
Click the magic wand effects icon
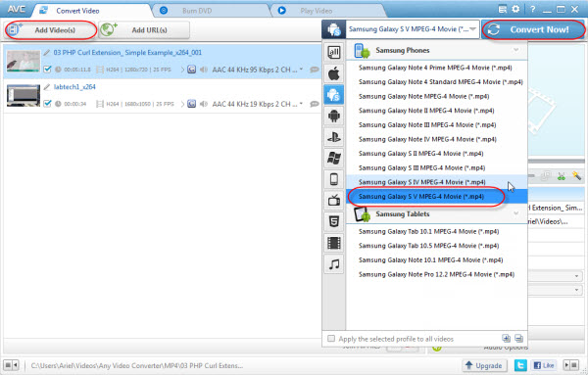(576, 175)
